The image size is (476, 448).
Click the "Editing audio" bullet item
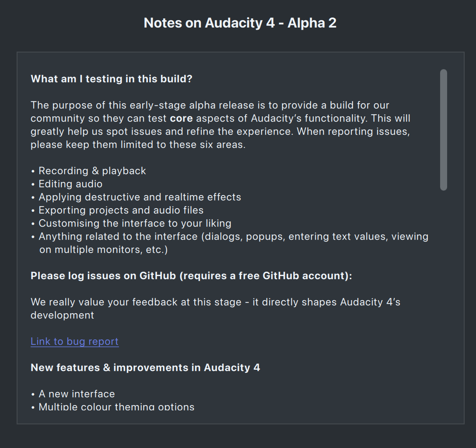point(70,184)
